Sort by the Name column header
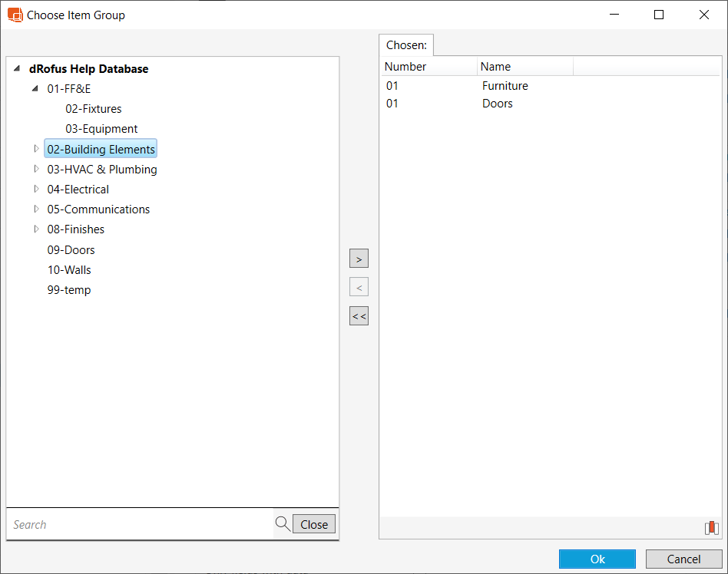This screenshot has width=728, height=574. tap(524, 67)
